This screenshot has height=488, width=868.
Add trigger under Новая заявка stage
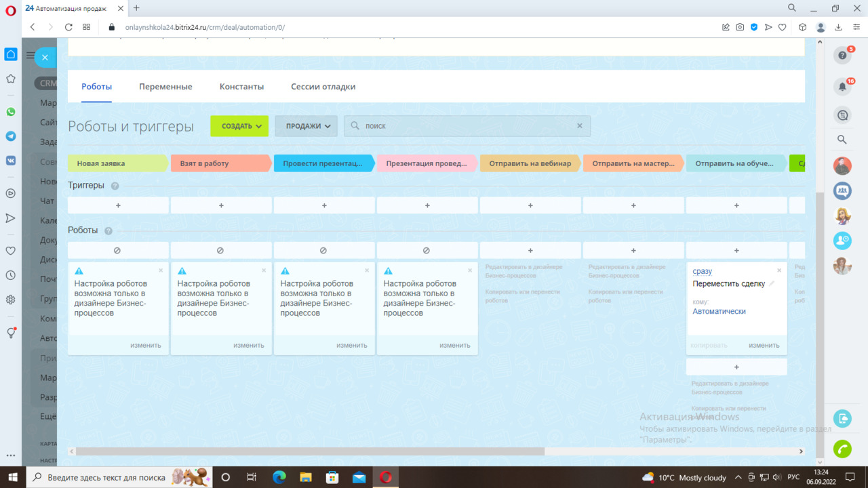pos(118,205)
